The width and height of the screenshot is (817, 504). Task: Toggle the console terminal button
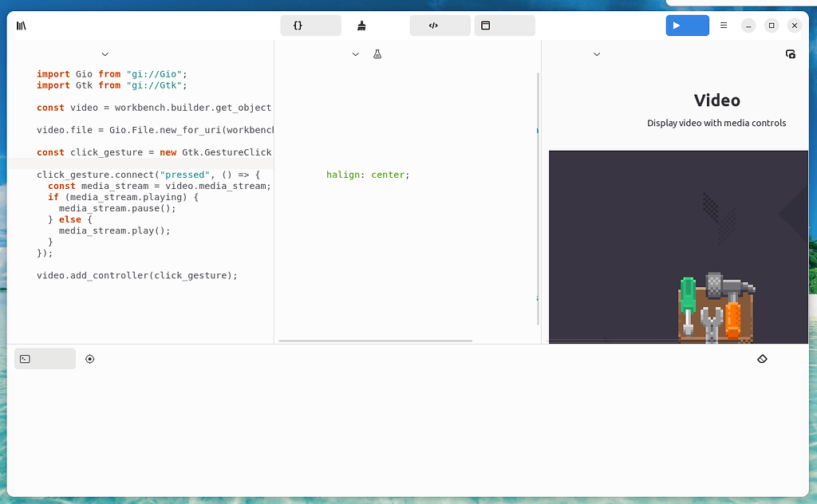(45, 359)
